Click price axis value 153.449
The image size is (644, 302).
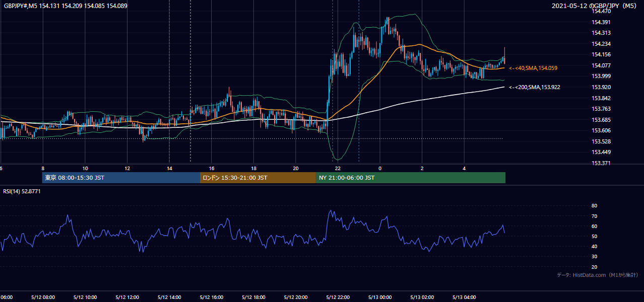coord(602,152)
